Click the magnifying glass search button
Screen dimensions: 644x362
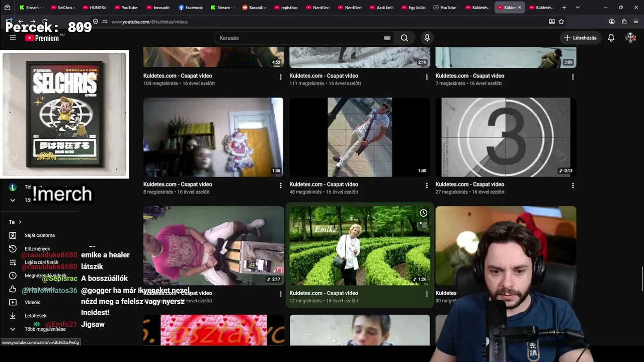pos(405,38)
